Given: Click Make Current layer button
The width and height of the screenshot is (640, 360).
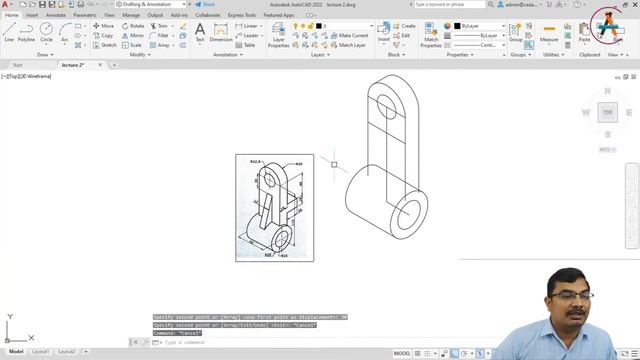Looking at the screenshot, I should point(349,36).
